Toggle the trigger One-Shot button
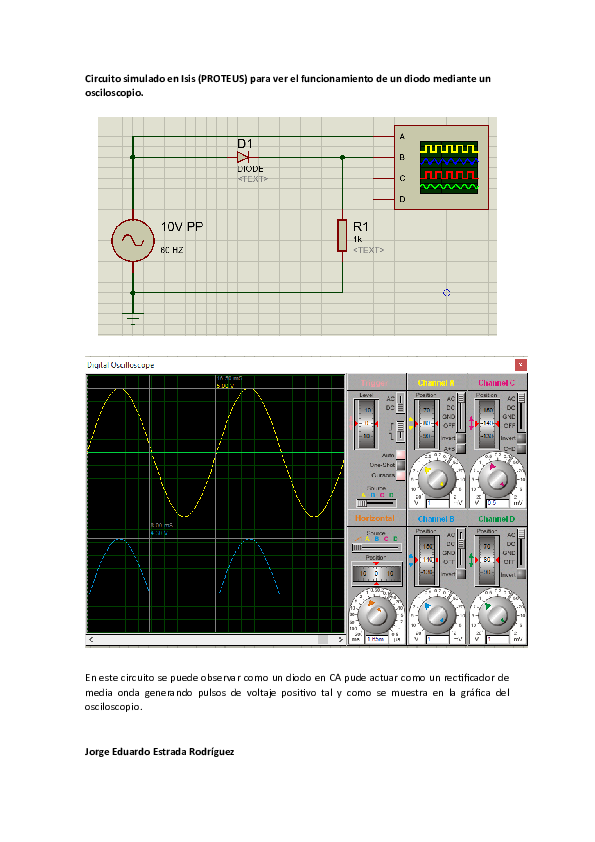This screenshot has width=595, height=842. coord(401,466)
